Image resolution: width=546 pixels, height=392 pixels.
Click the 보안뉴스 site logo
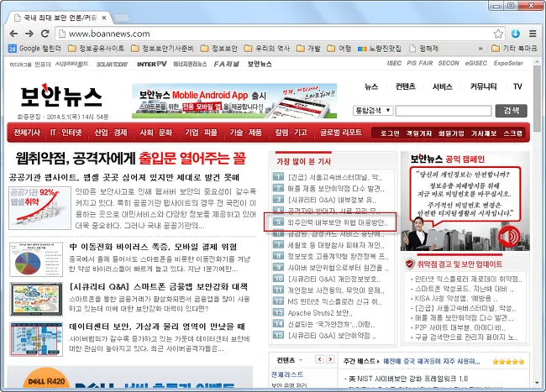click(x=61, y=96)
